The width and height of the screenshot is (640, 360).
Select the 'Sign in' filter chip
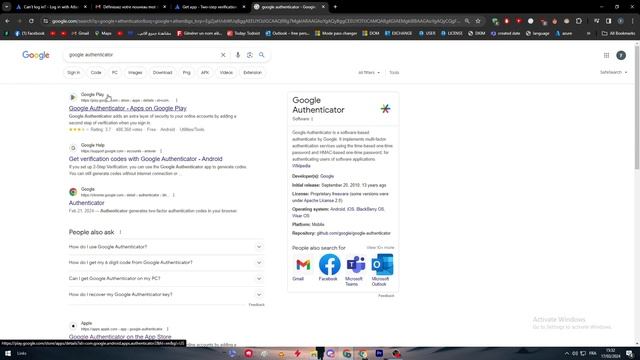(73, 73)
